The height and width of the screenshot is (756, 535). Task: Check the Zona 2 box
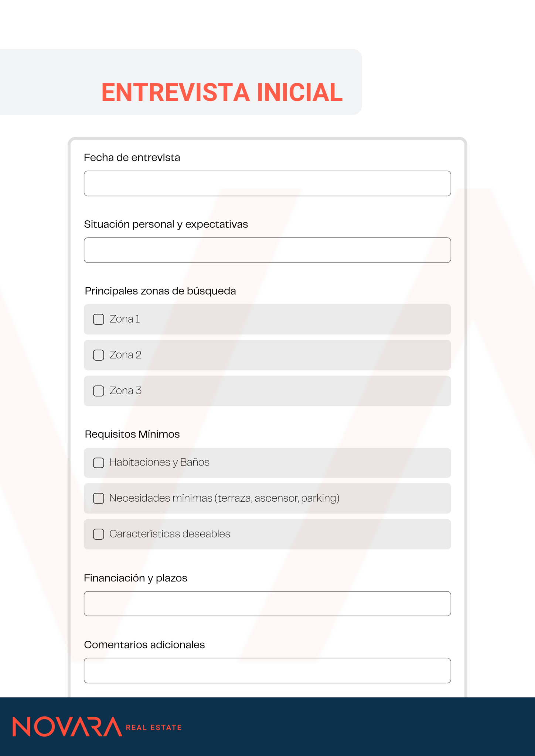[x=99, y=355]
